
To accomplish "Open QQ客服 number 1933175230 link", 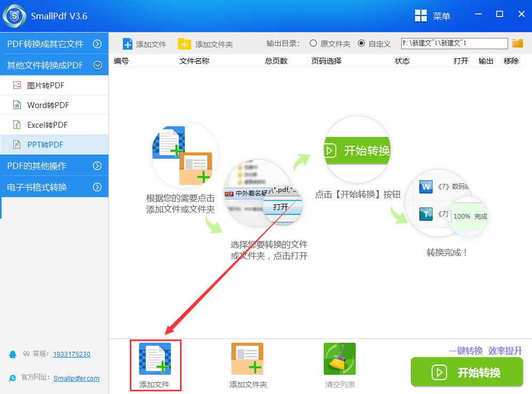I will tap(72, 354).
